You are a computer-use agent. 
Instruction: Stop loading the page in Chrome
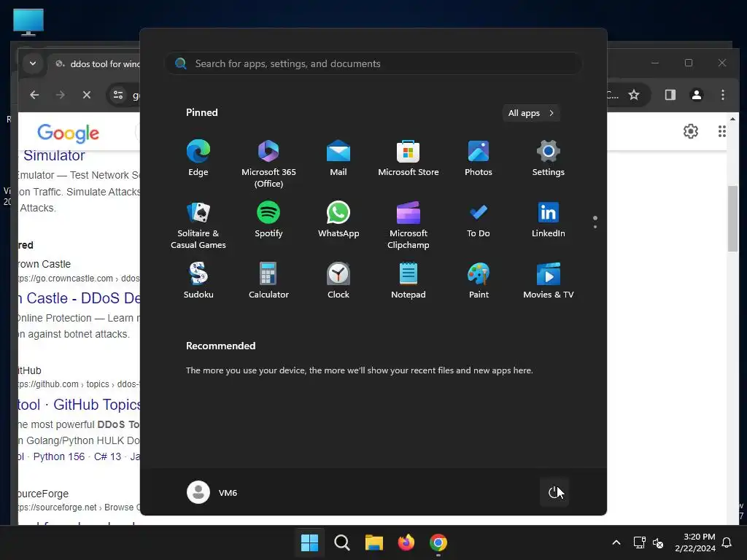[86, 95]
